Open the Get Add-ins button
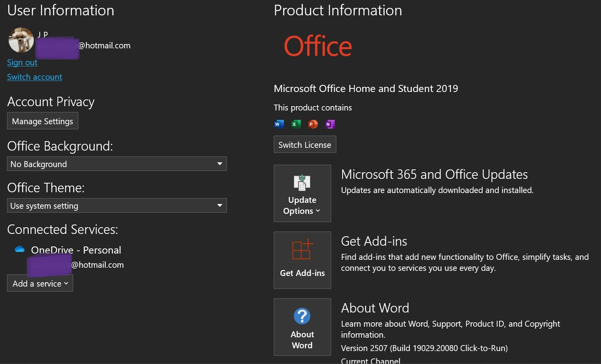Image resolution: width=601 pixels, height=364 pixels. click(302, 260)
